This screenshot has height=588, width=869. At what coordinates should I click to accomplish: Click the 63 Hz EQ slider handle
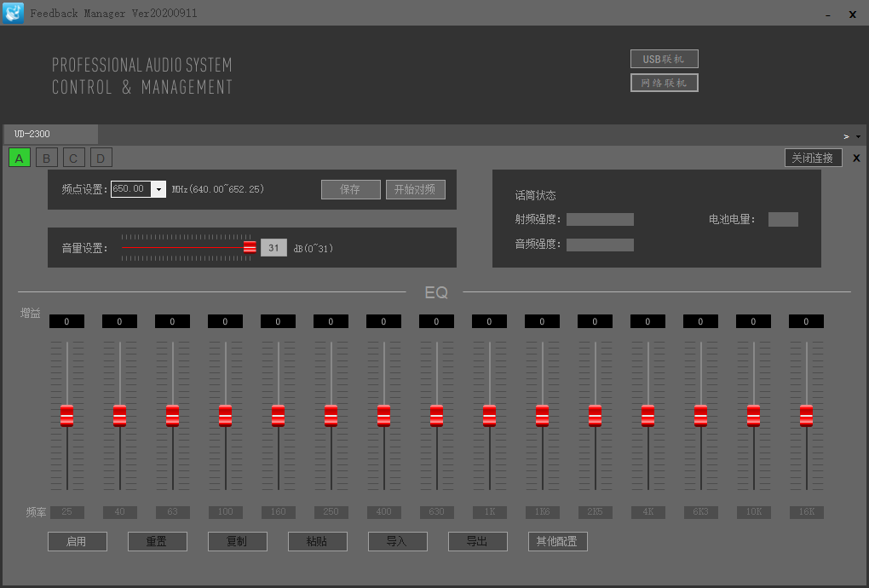tap(172, 415)
